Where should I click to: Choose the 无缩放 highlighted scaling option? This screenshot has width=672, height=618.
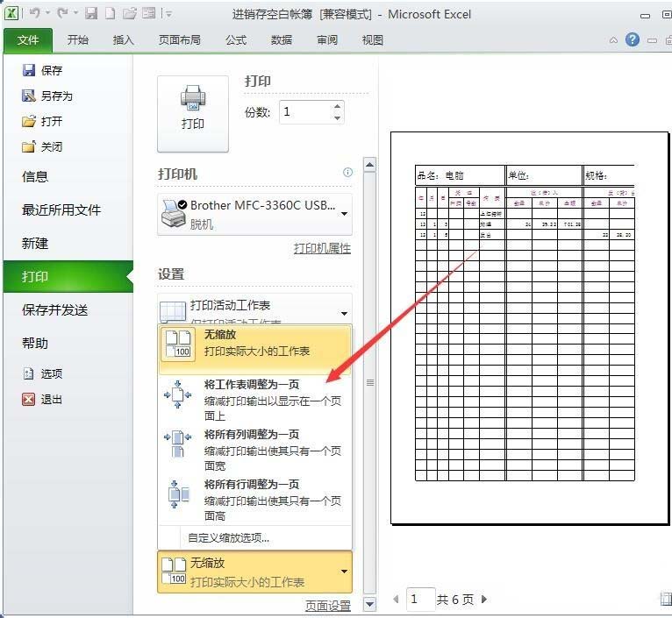click(255, 350)
